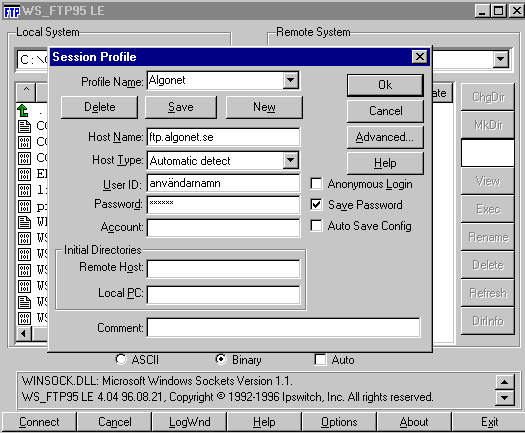Click in Password field
525x433 pixels.
223,205
